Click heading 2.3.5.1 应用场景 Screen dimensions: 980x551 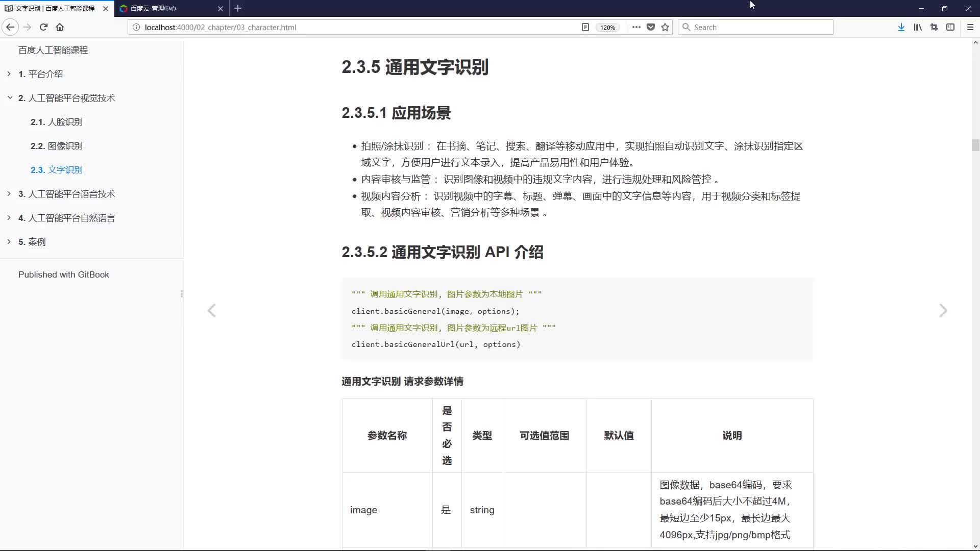click(x=396, y=113)
